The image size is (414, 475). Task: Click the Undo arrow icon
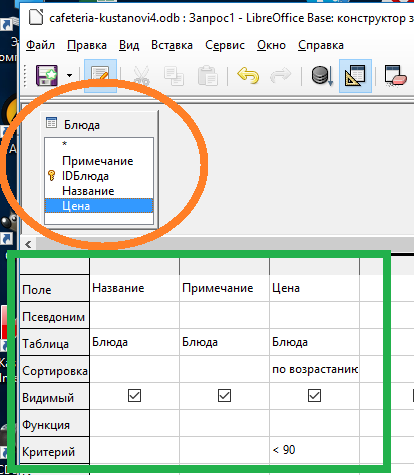point(248,75)
